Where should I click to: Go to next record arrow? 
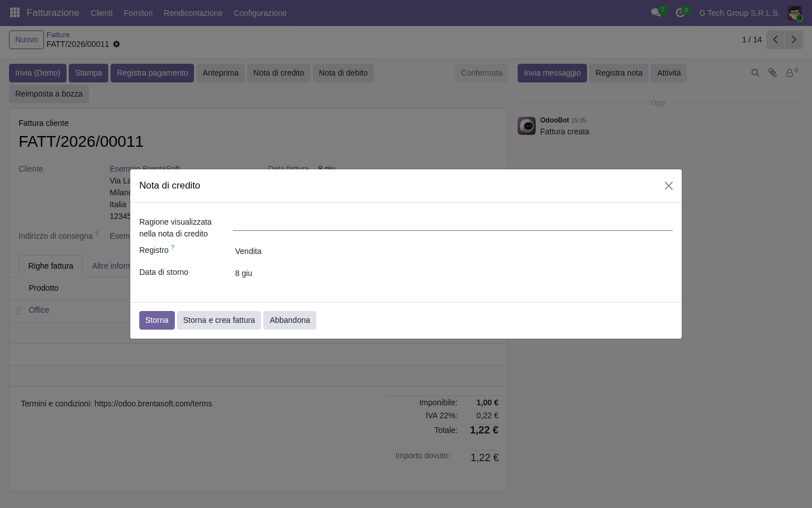pyautogui.click(x=793, y=40)
